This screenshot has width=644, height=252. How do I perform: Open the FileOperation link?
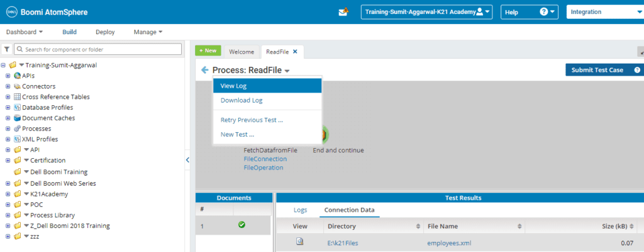264,168
